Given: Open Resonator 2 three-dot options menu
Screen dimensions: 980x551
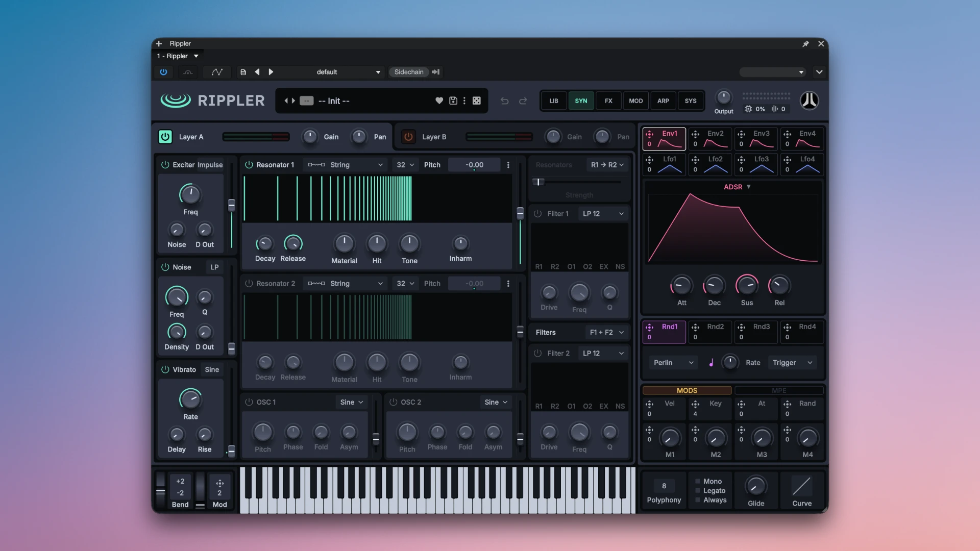Looking at the screenshot, I should [x=508, y=283].
